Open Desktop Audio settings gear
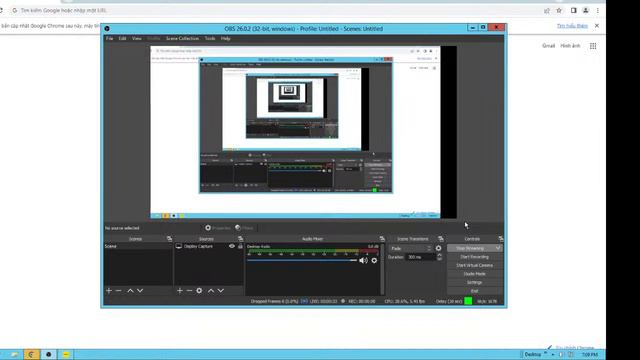This screenshot has height=360, width=640. 374,260
